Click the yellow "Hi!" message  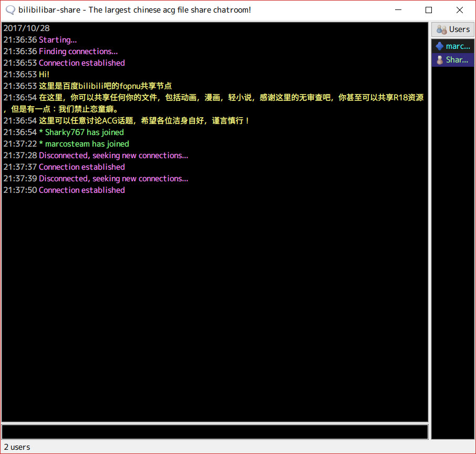[44, 75]
